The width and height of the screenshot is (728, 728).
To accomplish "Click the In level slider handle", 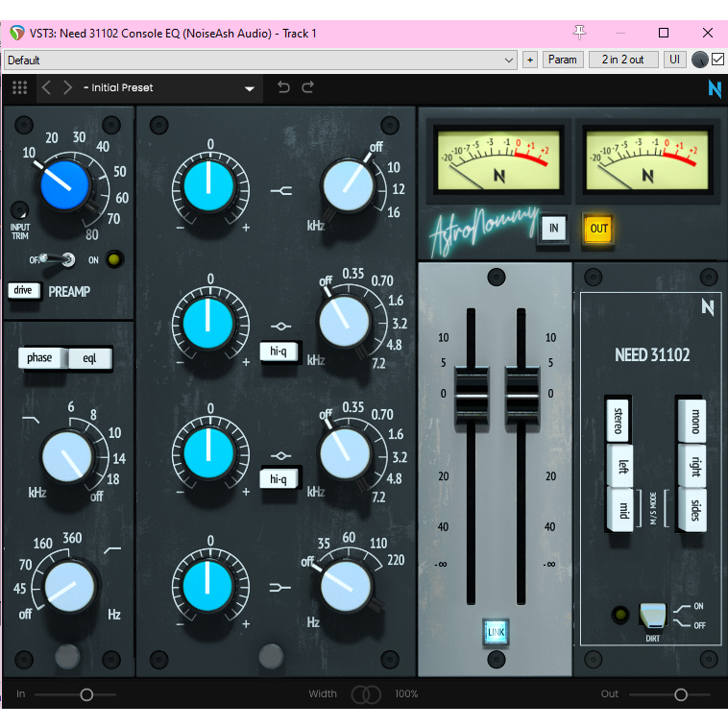I will pos(86,694).
